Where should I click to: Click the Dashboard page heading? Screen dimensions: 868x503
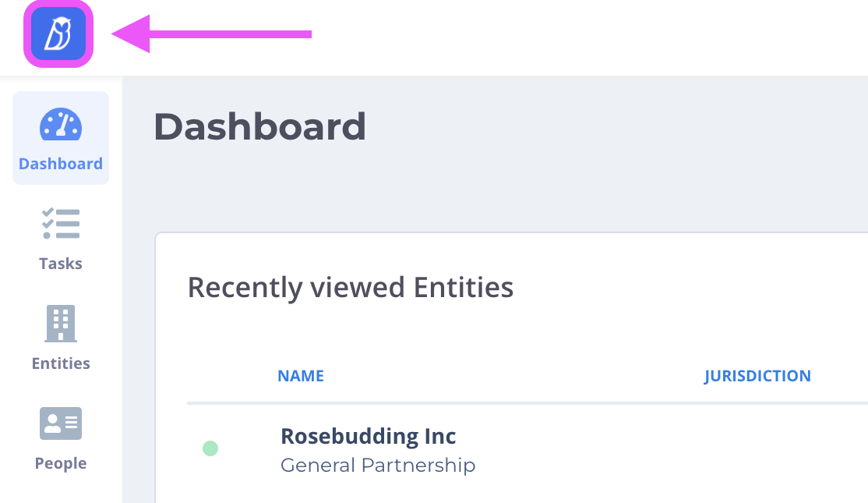[x=259, y=126]
